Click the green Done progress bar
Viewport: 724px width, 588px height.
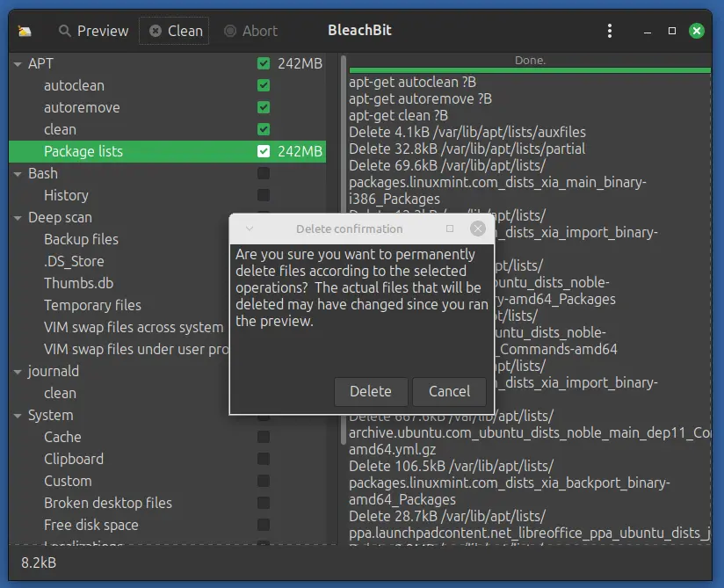530,68
